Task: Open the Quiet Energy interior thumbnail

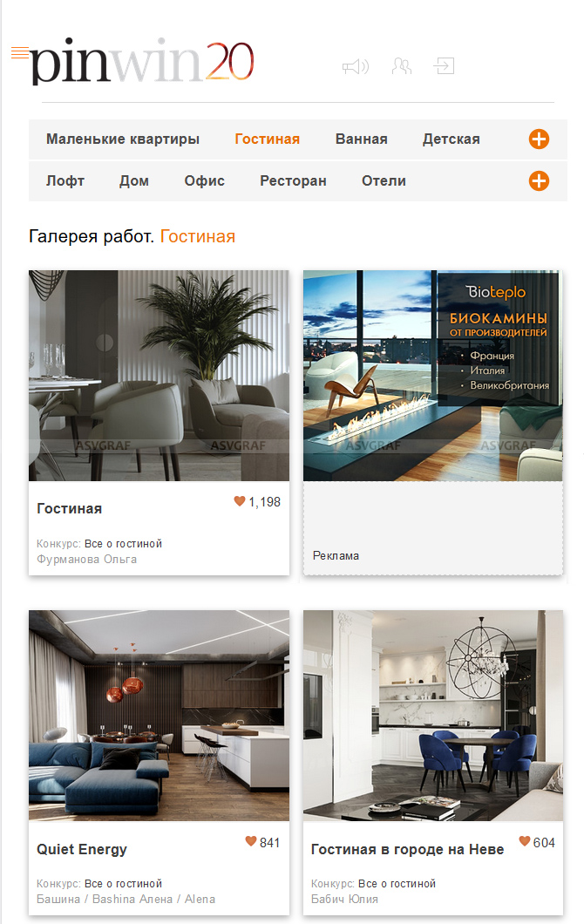Action: tap(160, 716)
